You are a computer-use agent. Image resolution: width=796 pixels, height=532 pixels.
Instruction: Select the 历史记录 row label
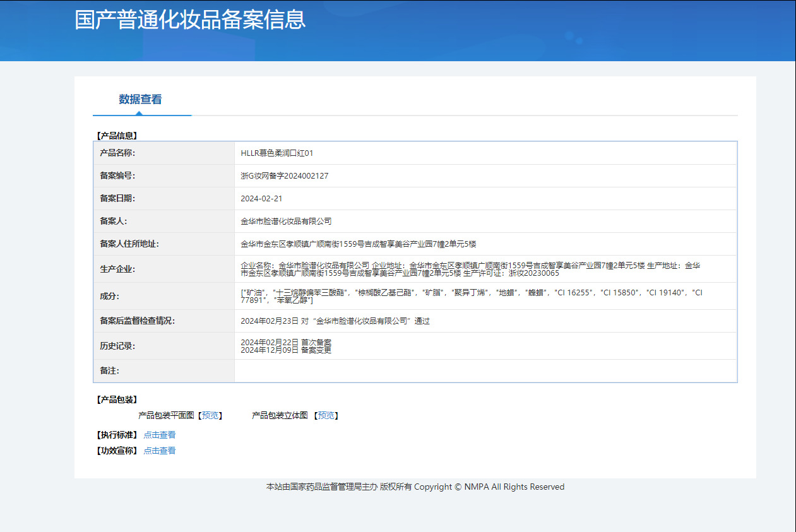coord(117,346)
